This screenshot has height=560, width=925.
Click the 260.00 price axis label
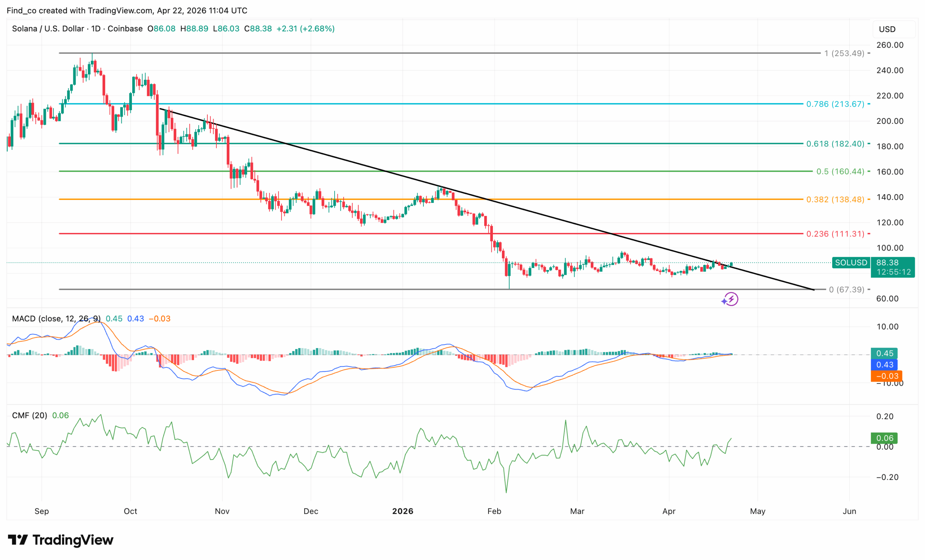[890, 45]
